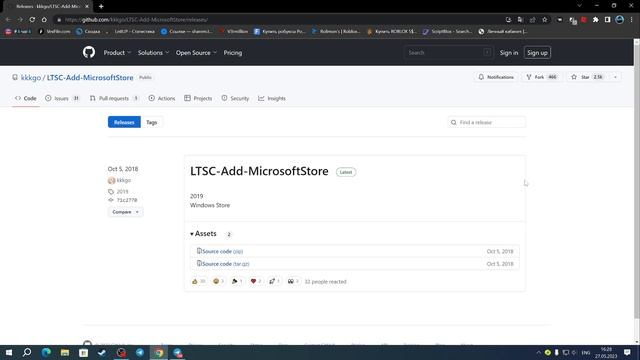Open the LTSC-Add-MicrosoftStore repository link

tap(90, 78)
